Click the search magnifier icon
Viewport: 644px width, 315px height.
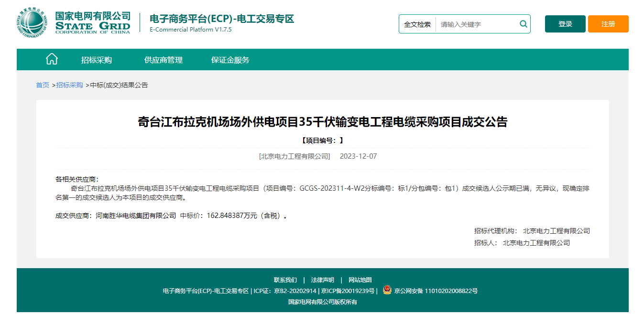(523, 24)
